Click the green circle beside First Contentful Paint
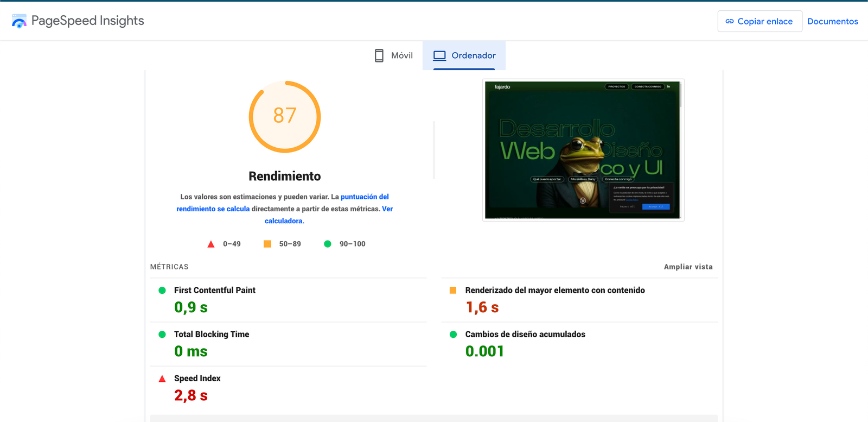The image size is (868, 422). (x=162, y=291)
